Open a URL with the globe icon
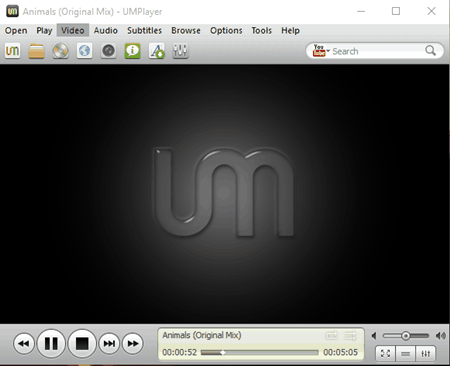Screen dimensions: 450x366 click(x=84, y=51)
